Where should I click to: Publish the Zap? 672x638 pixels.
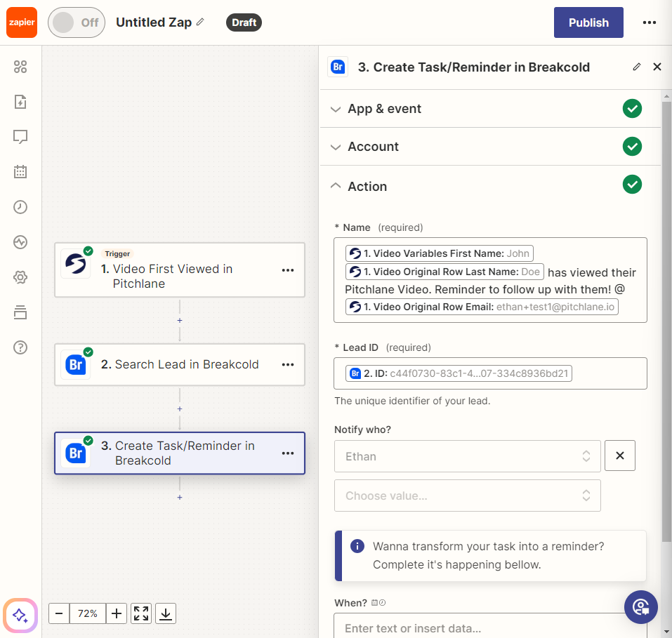point(588,22)
